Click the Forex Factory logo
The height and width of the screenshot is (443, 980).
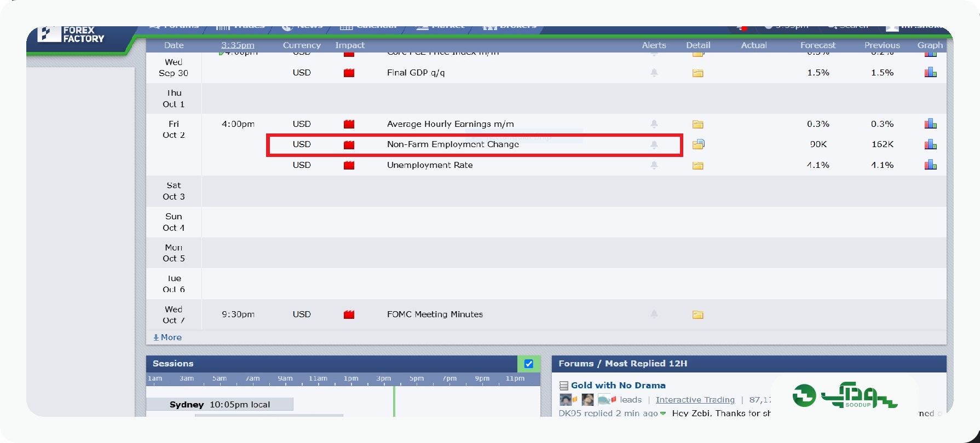click(71, 34)
